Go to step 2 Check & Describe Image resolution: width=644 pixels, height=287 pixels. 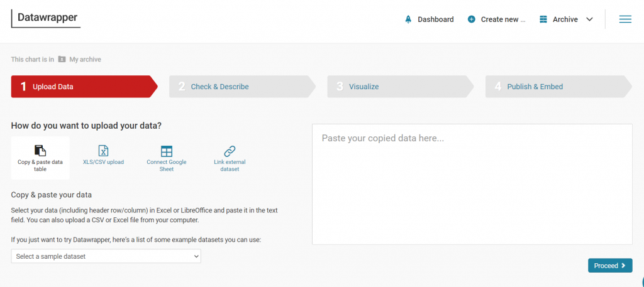tap(242, 87)
